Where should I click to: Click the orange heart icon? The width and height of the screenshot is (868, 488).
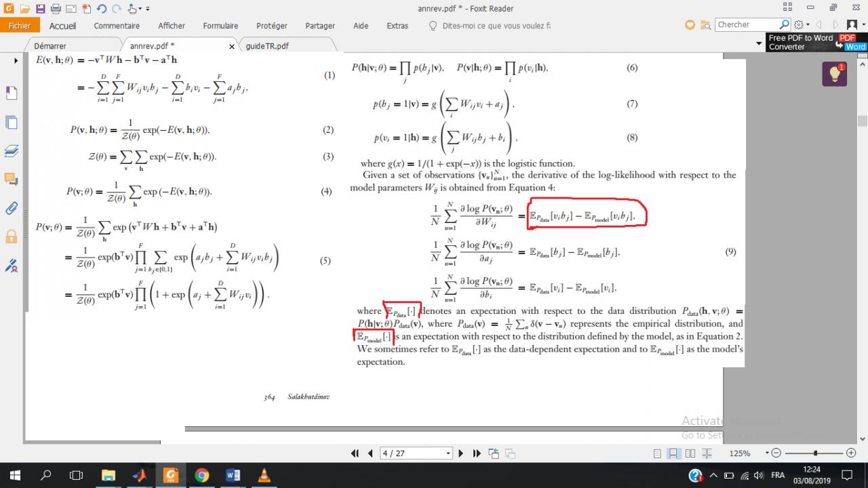pyautogui.click(x=690, y=25)
